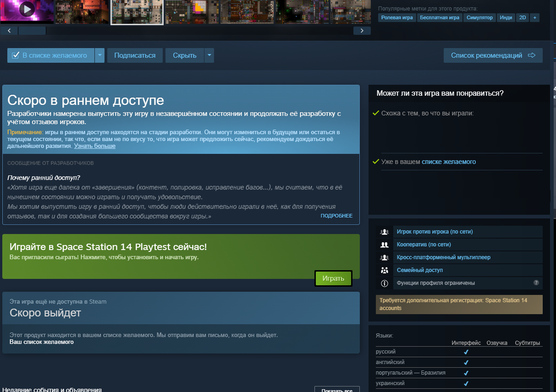Open списке желаемого link in recommendation panel
556x392 pixels.
(449, 162)
